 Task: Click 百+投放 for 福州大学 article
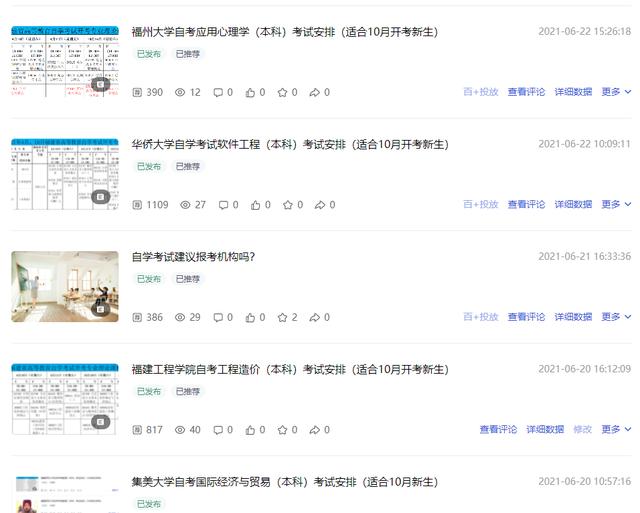481,92
